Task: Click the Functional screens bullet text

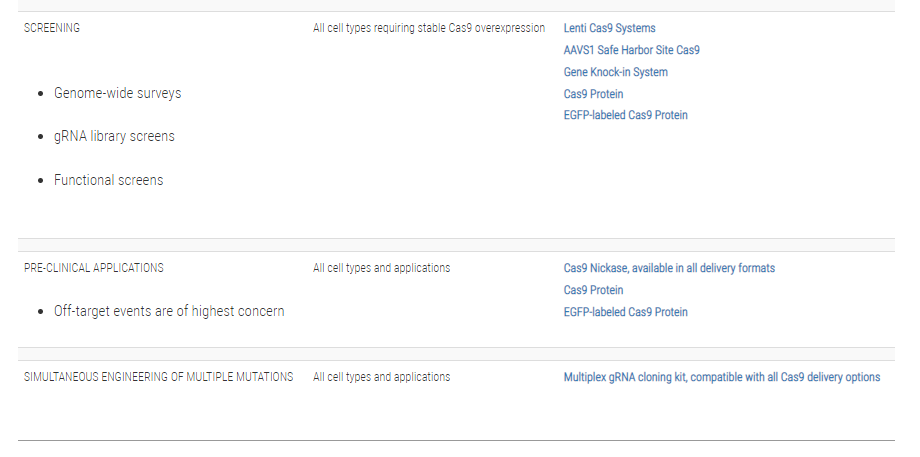Action: click(108, 180)
